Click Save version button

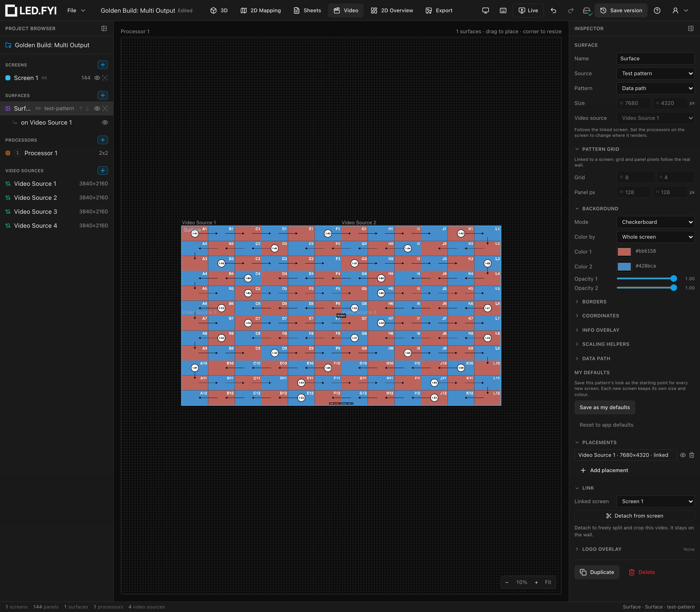(621, 10)
